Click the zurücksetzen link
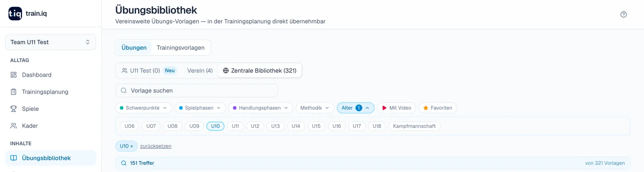Screen dimensions: 644x172 [x=156, y=146]
